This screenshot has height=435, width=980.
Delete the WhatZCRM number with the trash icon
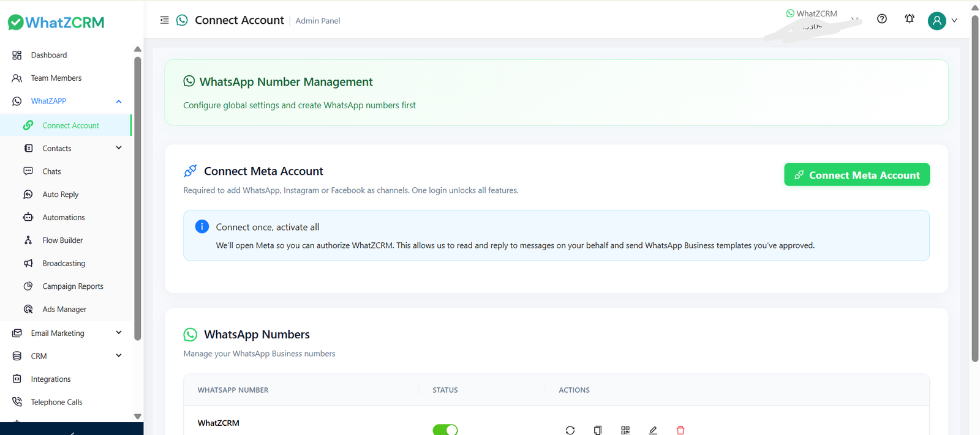(680, 430)
